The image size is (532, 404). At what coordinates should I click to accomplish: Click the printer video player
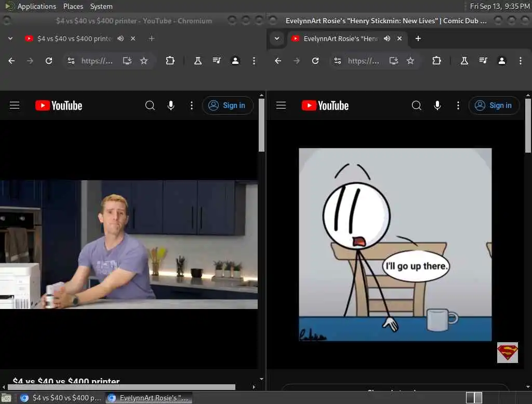(x=129, y=244)
